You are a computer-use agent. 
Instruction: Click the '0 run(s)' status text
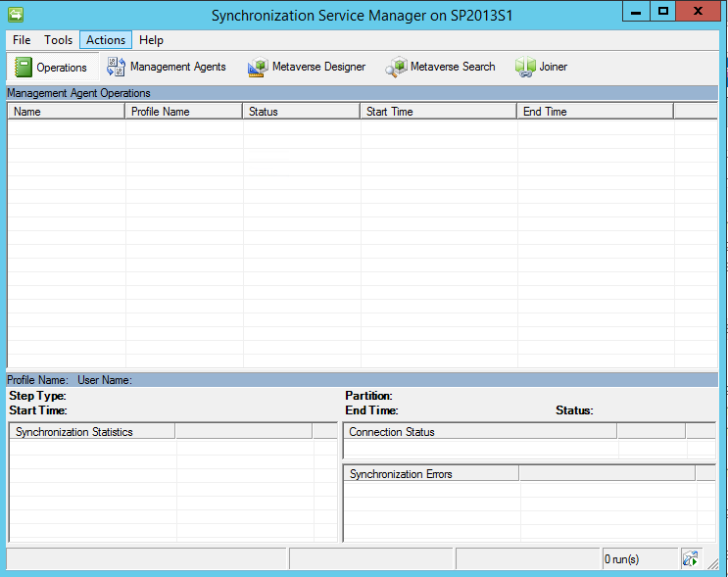[x=621, y=559]
